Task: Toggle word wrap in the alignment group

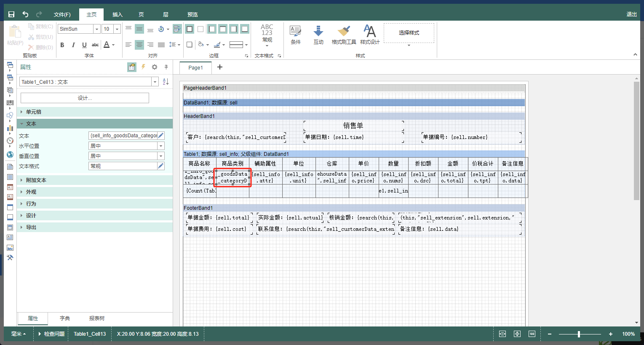Action: coord(177,29)
